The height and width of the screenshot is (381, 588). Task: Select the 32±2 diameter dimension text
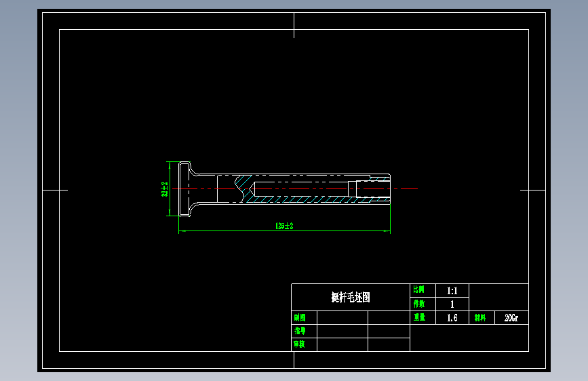tap(164, 189)
